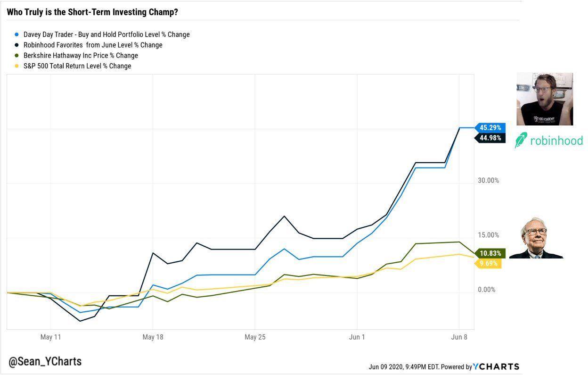Click the yellow S&P 500 legend dot
Screen dimensions: 588x375
point(17,66)
